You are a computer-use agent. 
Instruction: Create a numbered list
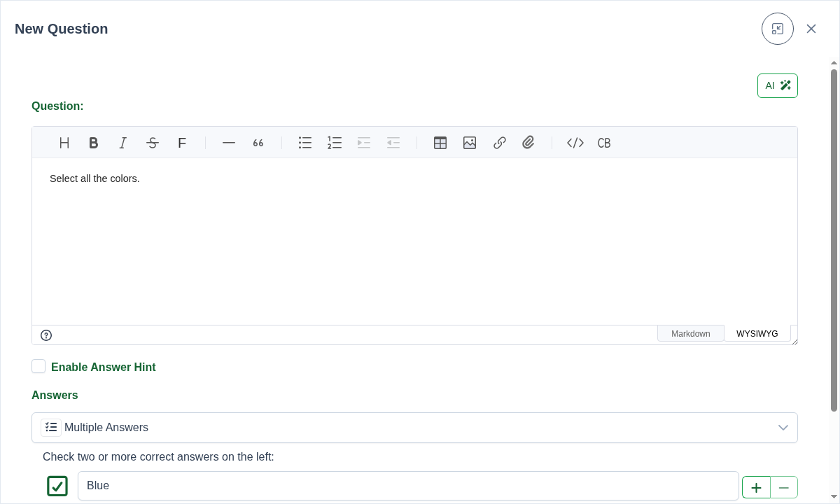click(x=335, y=143)
